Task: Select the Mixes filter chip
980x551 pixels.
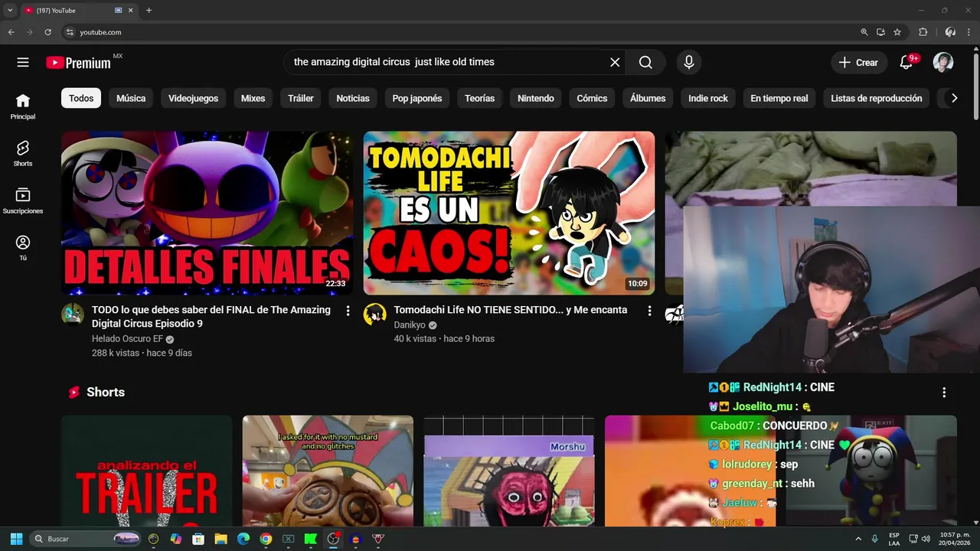Action: (253, 98)
